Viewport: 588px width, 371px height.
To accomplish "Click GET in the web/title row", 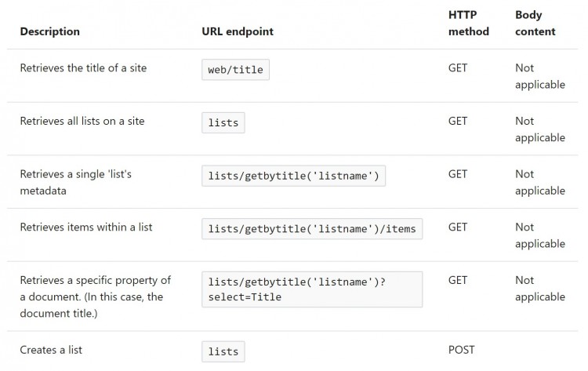I will point(458,68).
